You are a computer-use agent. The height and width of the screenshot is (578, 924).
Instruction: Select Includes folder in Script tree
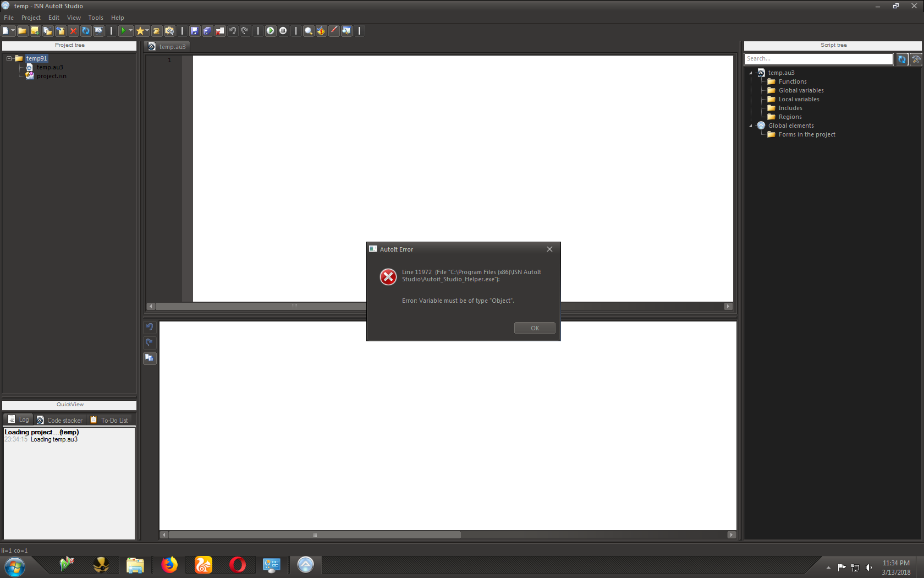(x=790, y=108)
